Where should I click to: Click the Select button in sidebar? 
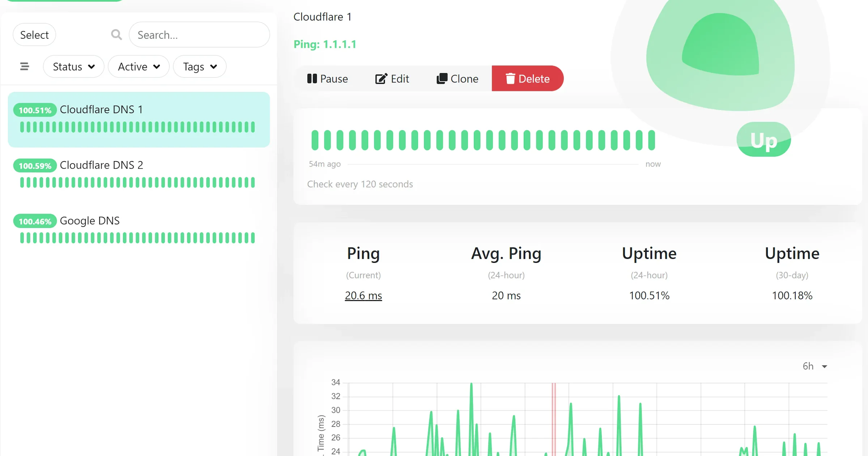[34, 35]
